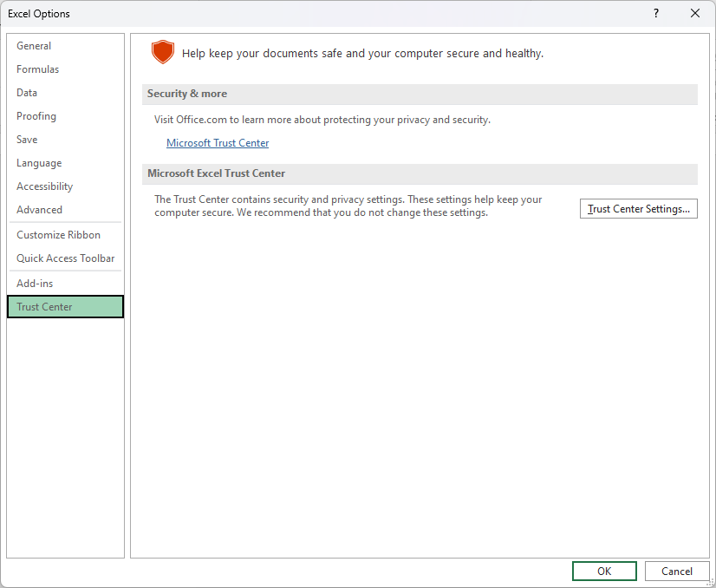This screenshot has width=716, height=588.
Task: Follow the Microsoft Trust Center link
Action: tap(218, 143)
